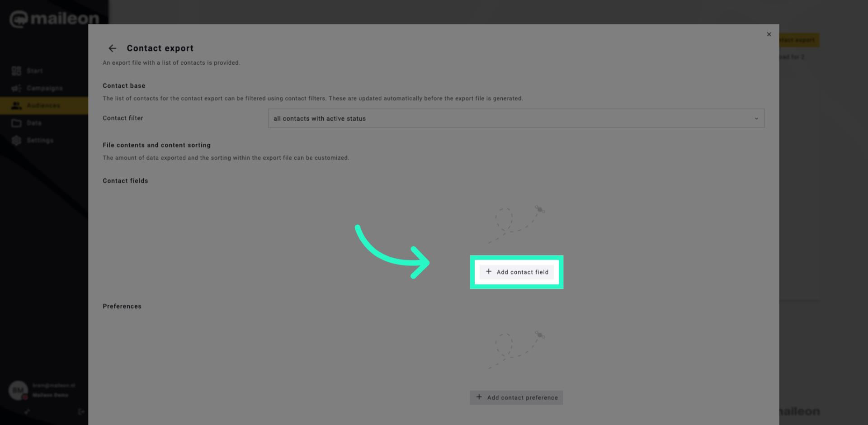Screen dimensions: 868x425
Task: Click the Maileon logo
Action: [x=53, y=18]
